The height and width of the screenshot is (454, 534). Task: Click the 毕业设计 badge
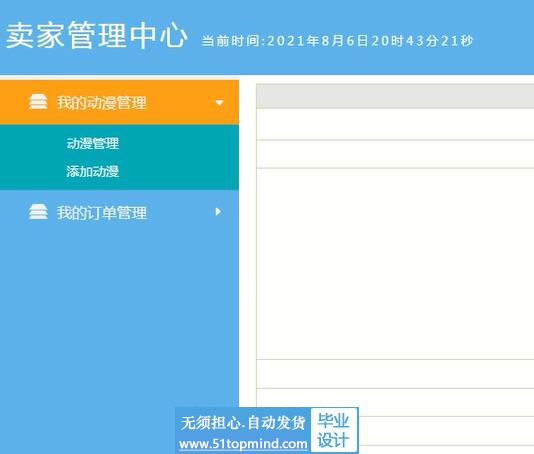(334, 430)
